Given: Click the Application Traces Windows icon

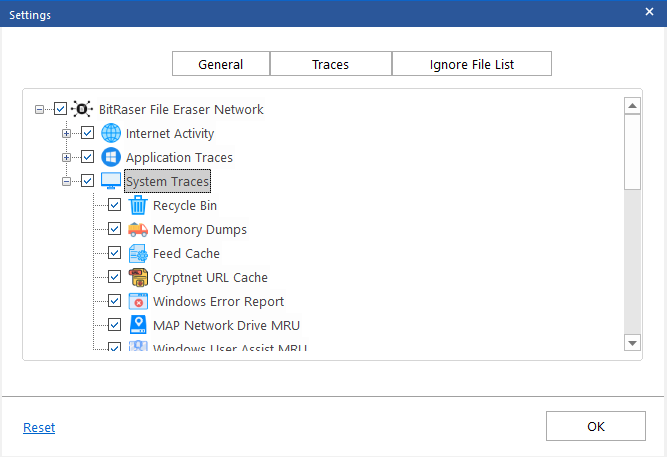Looking at the screenshot, I should tap(111, 157).
